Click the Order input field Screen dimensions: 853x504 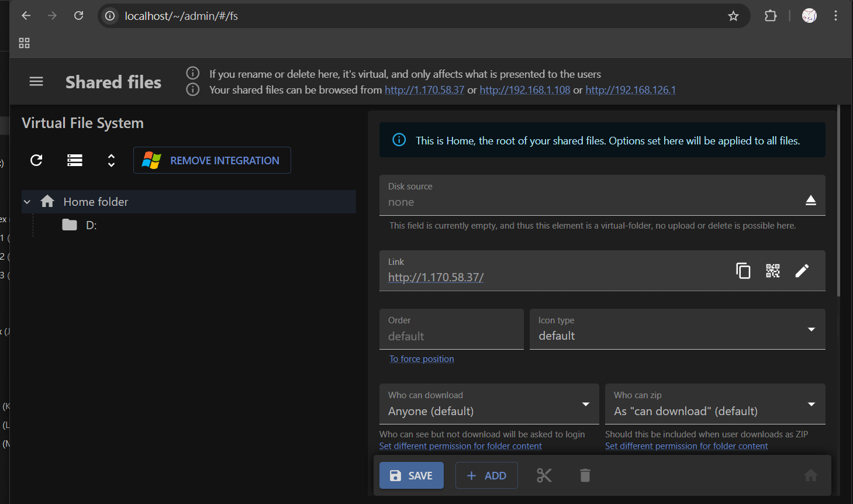click(451, 336)
